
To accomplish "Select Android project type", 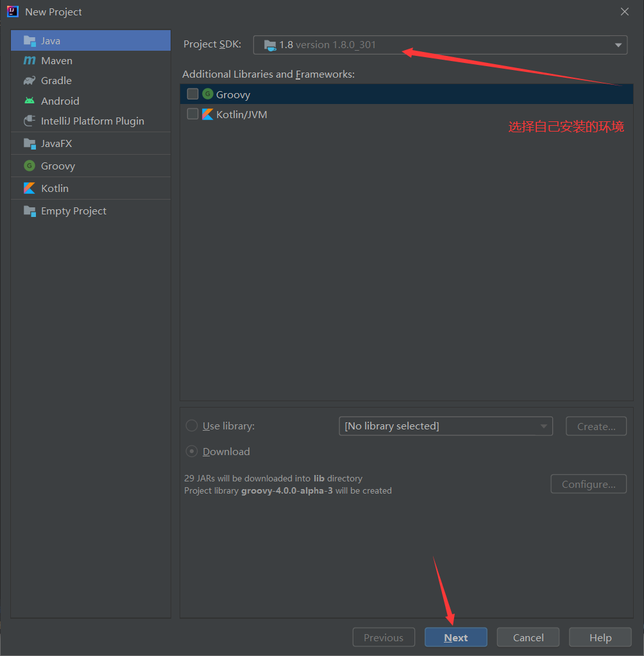I will click(90, 101).
